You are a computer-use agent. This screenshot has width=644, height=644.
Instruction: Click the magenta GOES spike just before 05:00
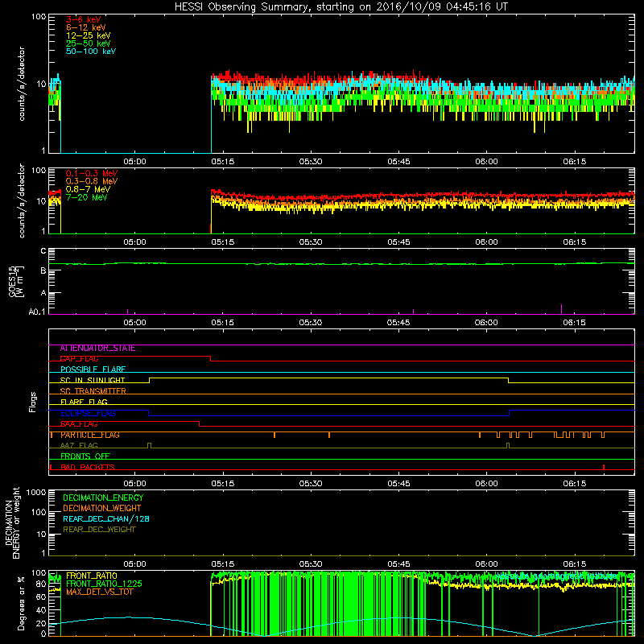128,312
